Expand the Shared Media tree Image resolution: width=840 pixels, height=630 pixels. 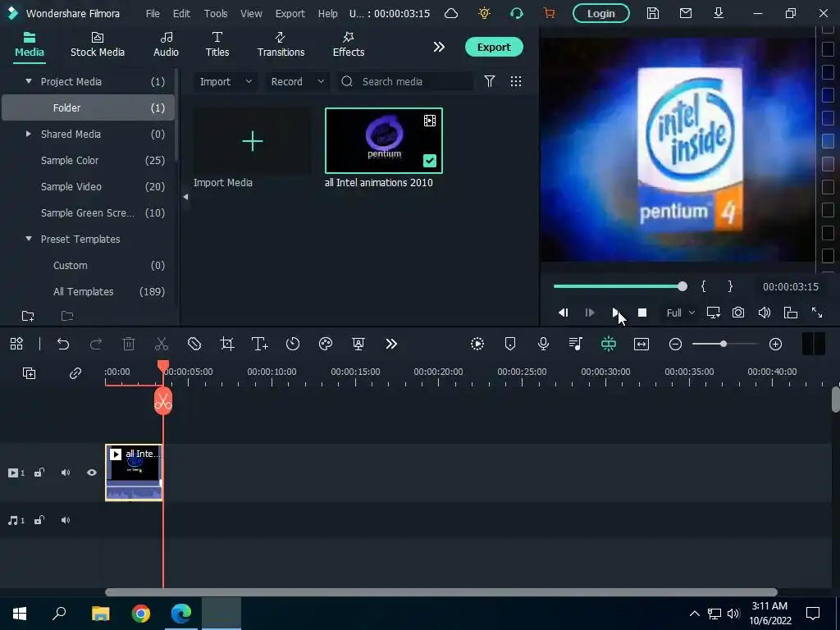pos(29,134)
